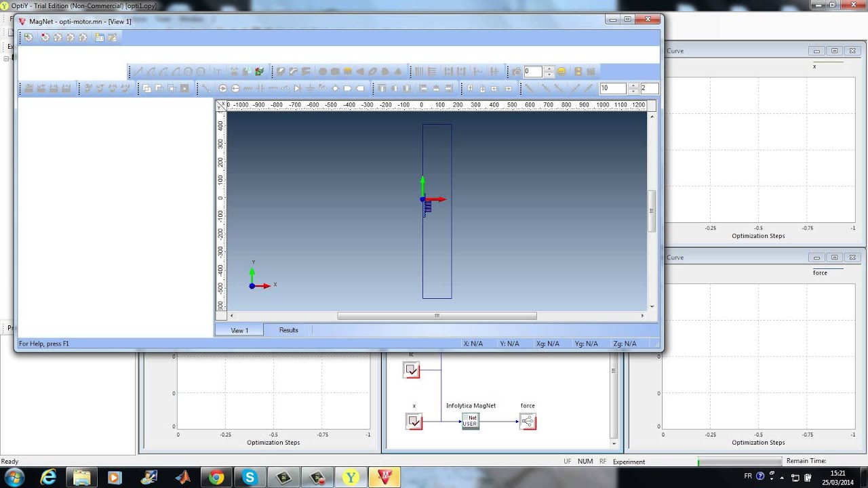868x488 pixels.
Task: Select the Infolytica MagNet USER block
Action: click(470, 421)
